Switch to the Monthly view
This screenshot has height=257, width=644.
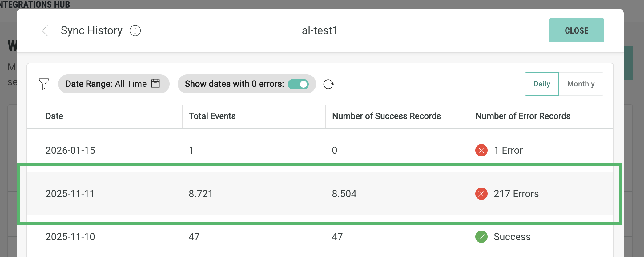pos(581,84)
